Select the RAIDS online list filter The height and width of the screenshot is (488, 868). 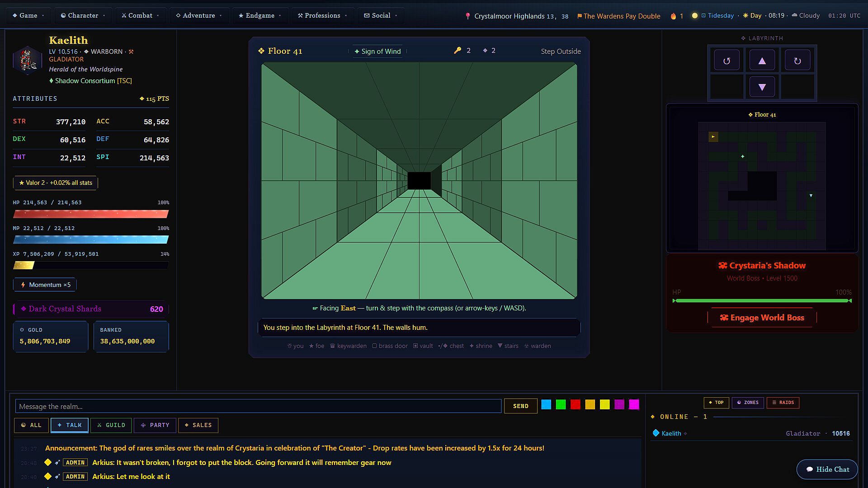click(x=783, y=403)
